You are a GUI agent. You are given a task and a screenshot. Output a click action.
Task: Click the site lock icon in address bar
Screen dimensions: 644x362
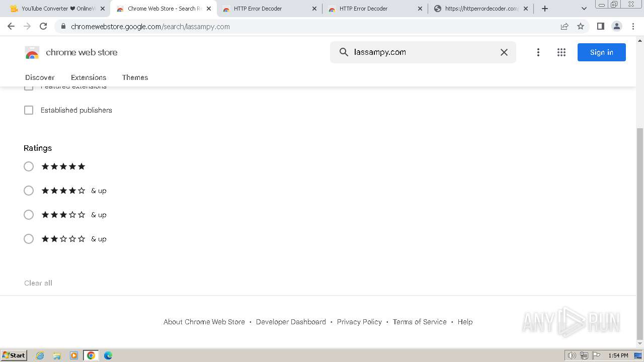[63, 27]
